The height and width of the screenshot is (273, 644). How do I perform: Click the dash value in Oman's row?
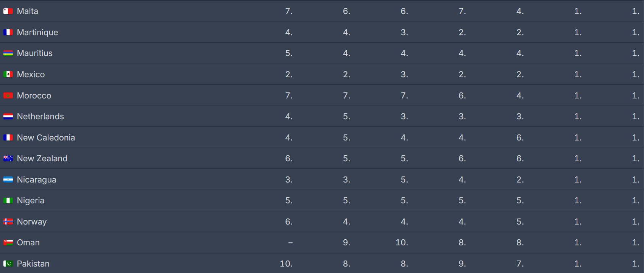(x=290, y=243)
